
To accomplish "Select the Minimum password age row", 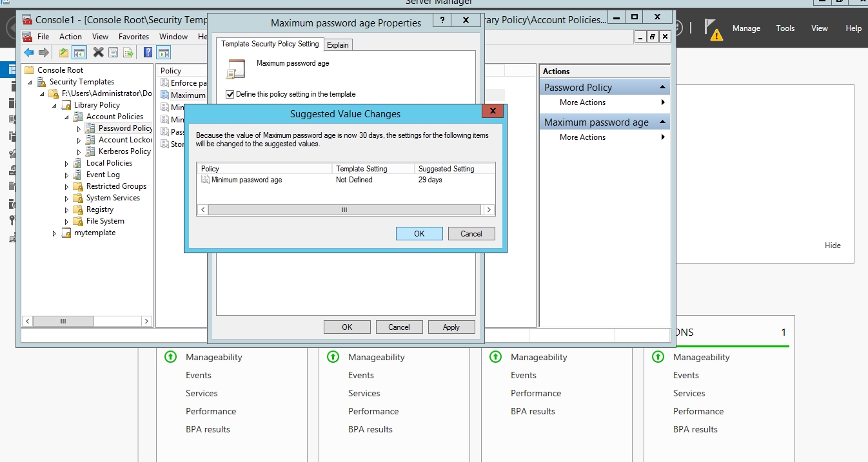I will (246, 180).
